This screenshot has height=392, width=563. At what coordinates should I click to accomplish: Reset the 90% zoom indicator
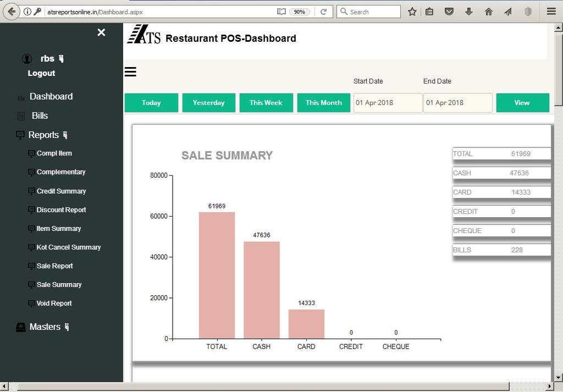(x=300, y=12)
